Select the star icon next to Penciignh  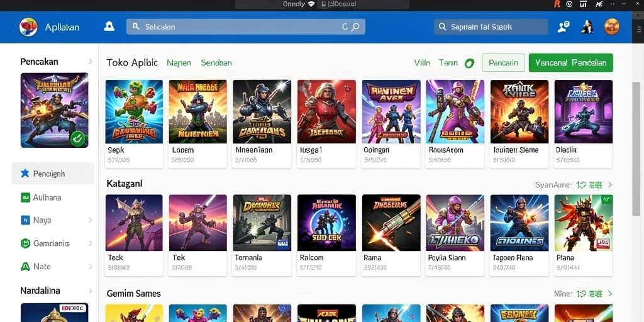click(x=25, y=174)
